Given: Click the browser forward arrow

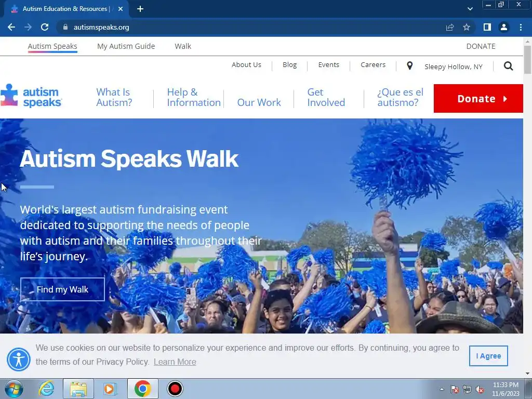Looking at the screenshot, I should [28, 27].
